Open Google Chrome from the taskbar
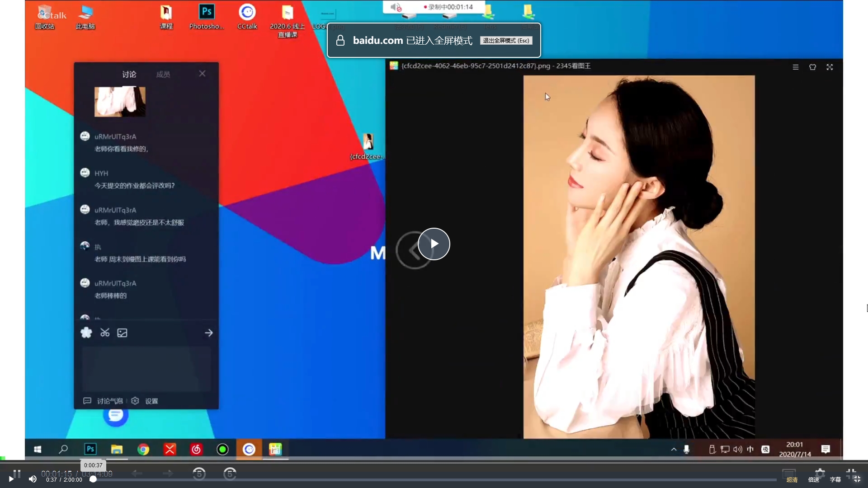This screenshot has width=868, height=488. 143,449
